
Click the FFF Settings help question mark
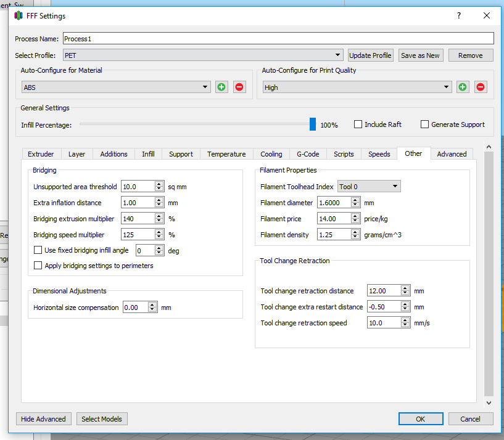click(459, 15)
